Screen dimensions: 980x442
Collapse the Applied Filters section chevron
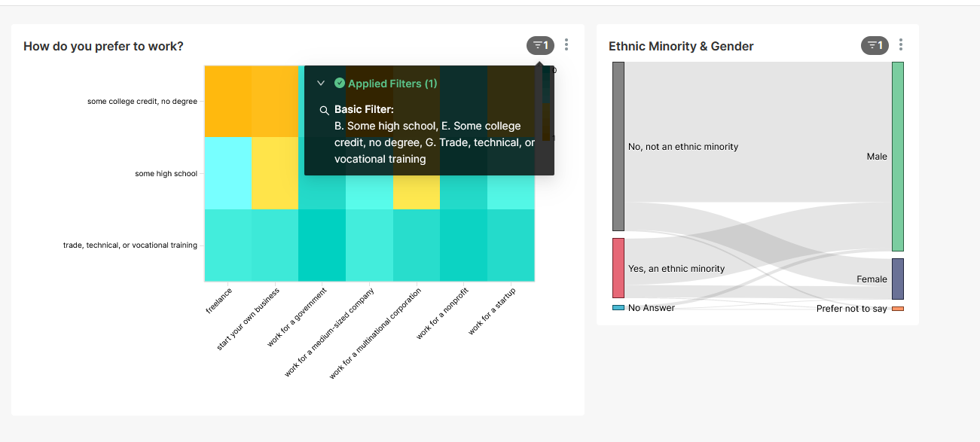click(x=321, y=84)
